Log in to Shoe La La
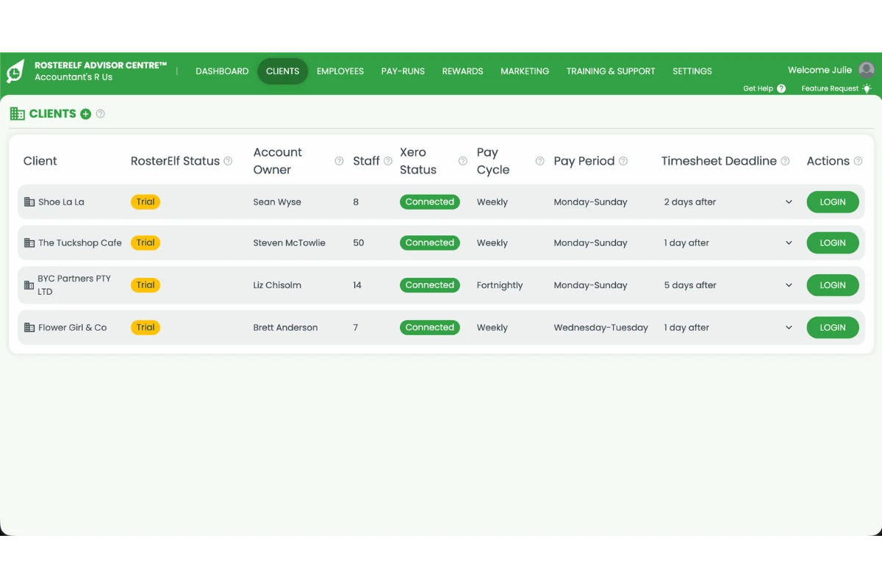This screenshot has width=882, height=588. 833,202
